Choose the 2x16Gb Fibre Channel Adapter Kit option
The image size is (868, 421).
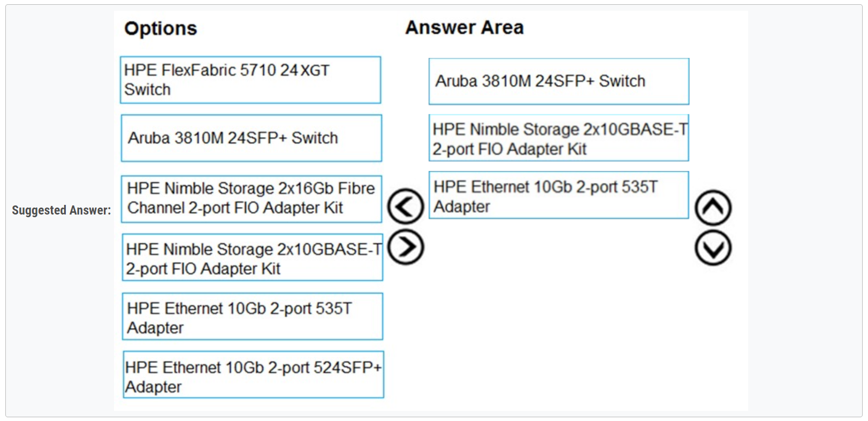tap(251, 198)
